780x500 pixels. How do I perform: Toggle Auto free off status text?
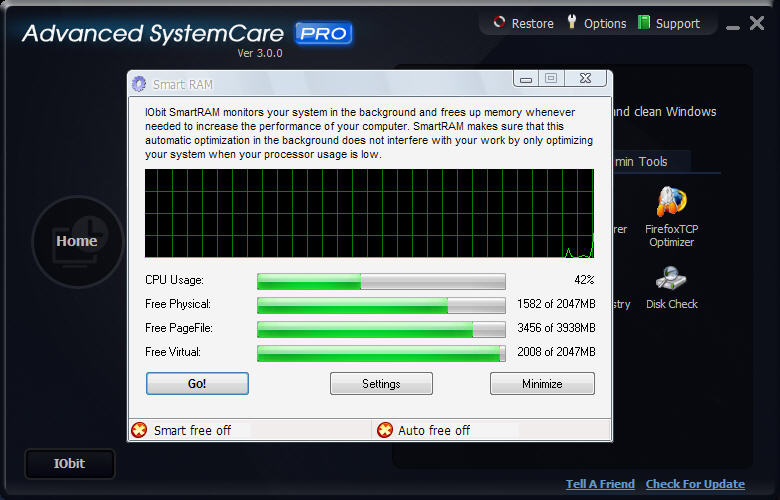coord(433,430)
